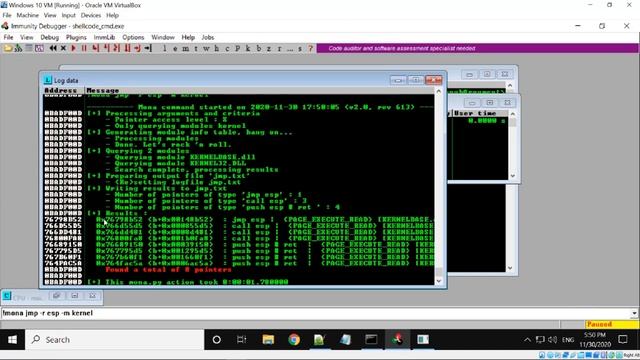
Task: Show Memory map via 'm' button
Action: click(x=185, y=48)
